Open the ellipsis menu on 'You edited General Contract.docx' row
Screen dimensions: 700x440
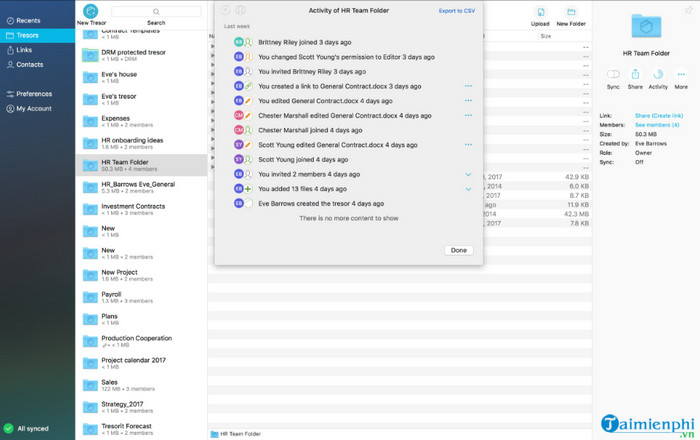(468, 100)
